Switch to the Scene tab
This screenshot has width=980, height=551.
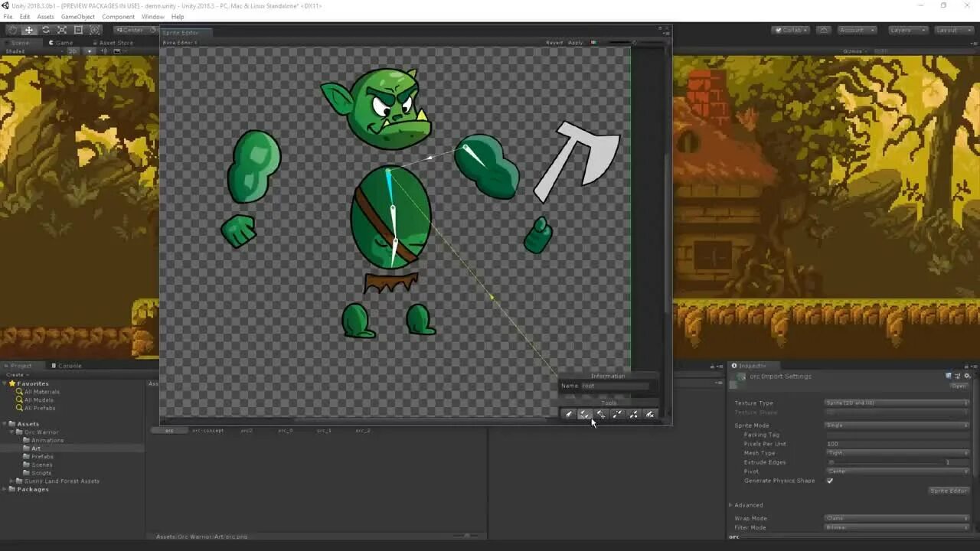20,43
